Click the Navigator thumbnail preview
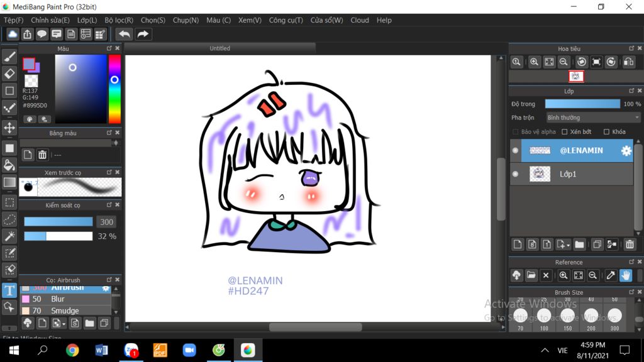 click(x=576, y=76)
